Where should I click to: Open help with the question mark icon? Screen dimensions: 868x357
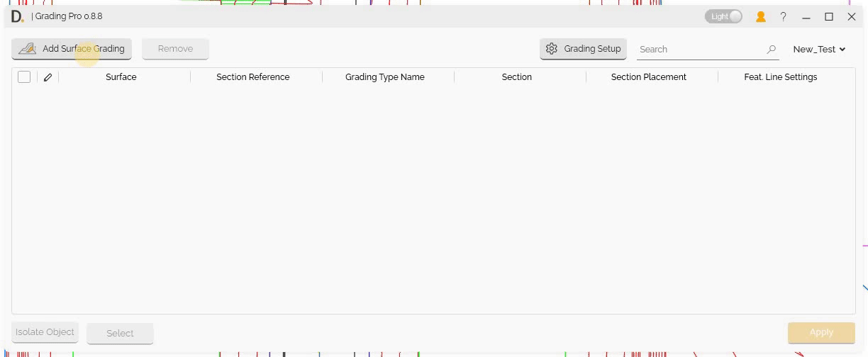783,16
